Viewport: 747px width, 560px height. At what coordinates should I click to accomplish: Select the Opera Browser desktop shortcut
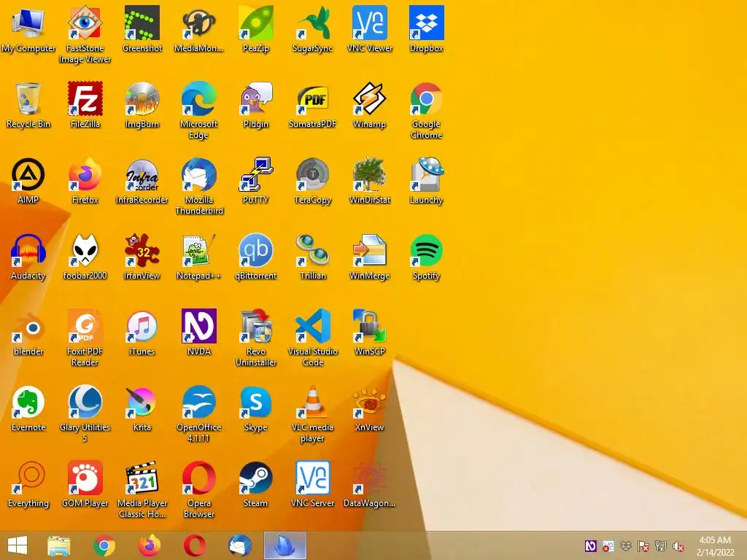pyautogui.click(x=198, y=478)
